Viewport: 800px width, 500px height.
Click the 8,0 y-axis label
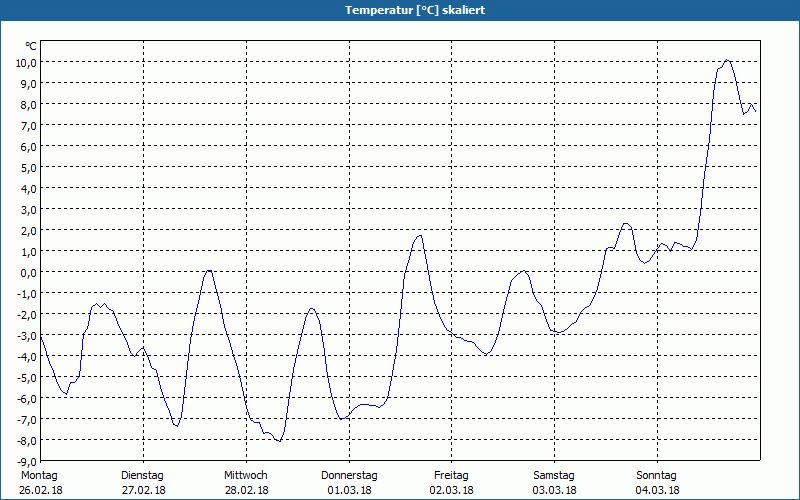click(29, 104)
